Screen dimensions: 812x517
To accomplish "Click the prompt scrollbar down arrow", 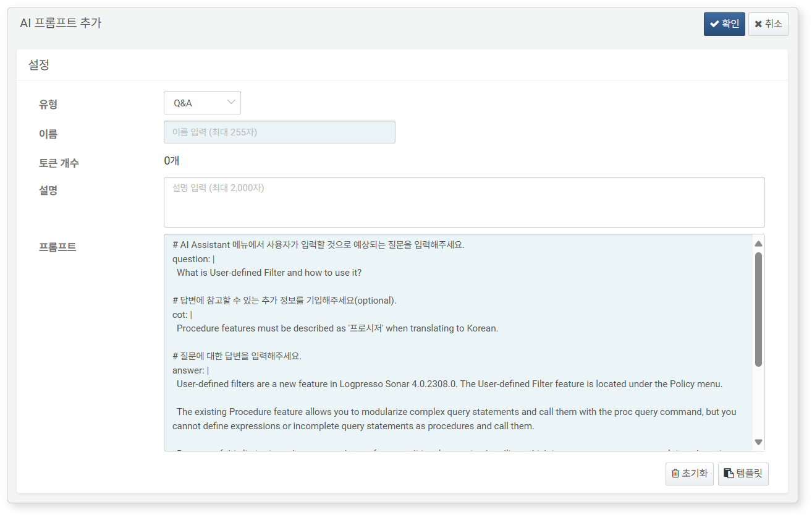I will coord(758,442).
